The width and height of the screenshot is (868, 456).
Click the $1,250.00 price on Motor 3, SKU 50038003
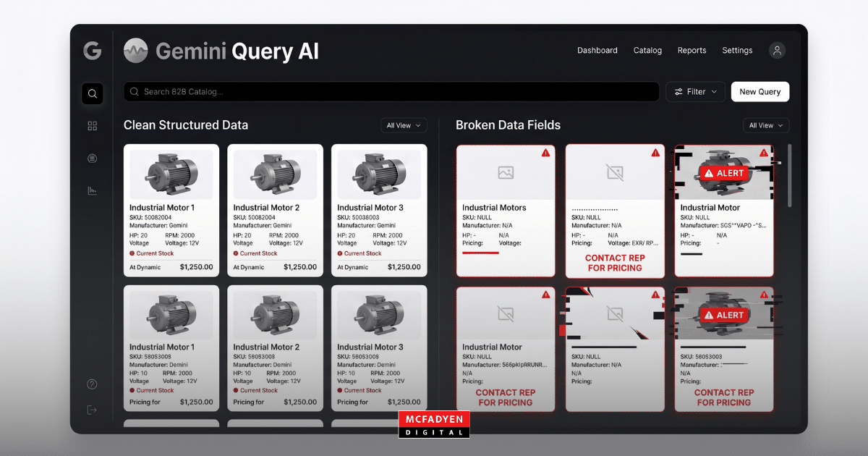(404, 267)
